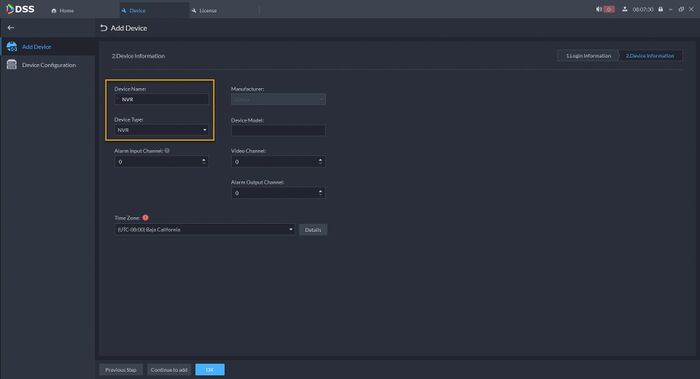This screenshot has width=700, height=379.
Task: Open the user account icon
Action: (625, 9)
